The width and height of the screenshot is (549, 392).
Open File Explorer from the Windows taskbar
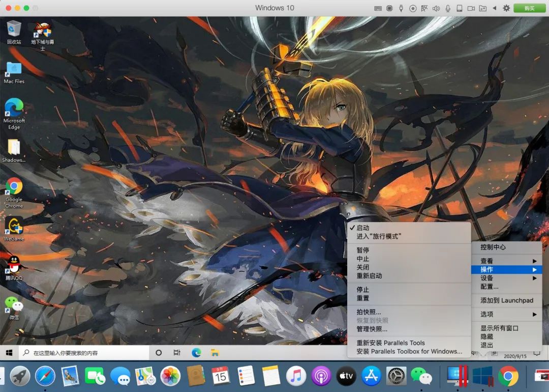[x=215, y=352]
